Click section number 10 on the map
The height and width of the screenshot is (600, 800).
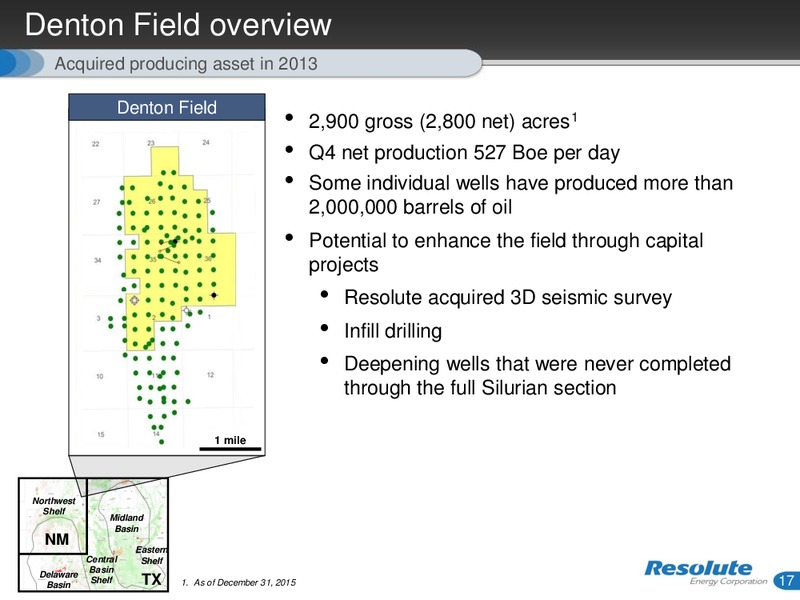(99, 377)
